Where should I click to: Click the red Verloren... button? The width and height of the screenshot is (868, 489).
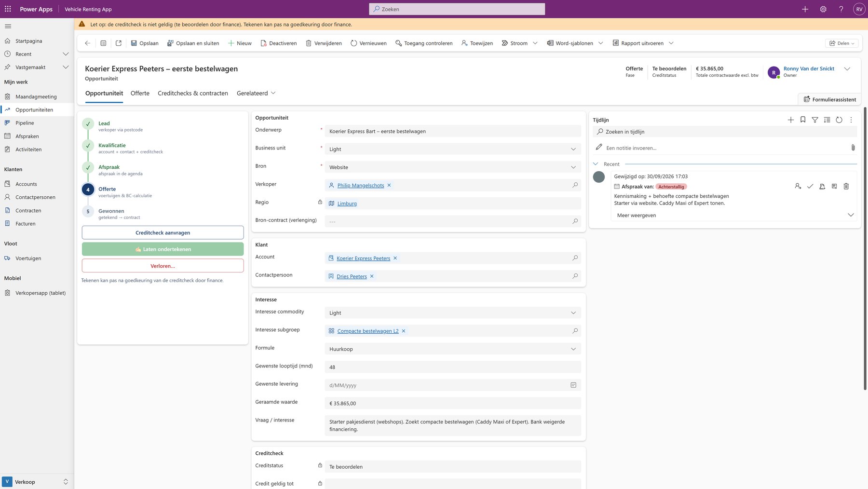(x=163, y=266)
